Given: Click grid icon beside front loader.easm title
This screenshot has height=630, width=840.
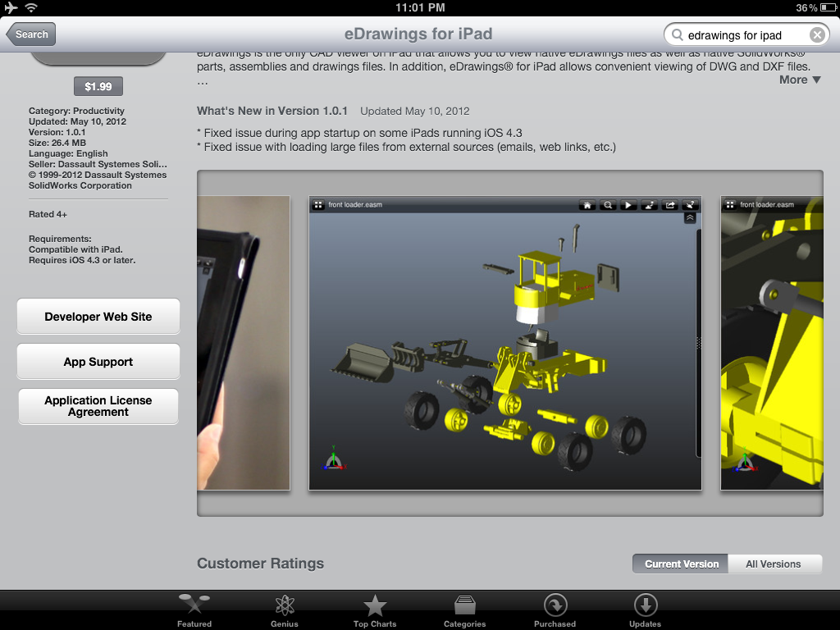Looking at the screenshot, I should (318, 204).
